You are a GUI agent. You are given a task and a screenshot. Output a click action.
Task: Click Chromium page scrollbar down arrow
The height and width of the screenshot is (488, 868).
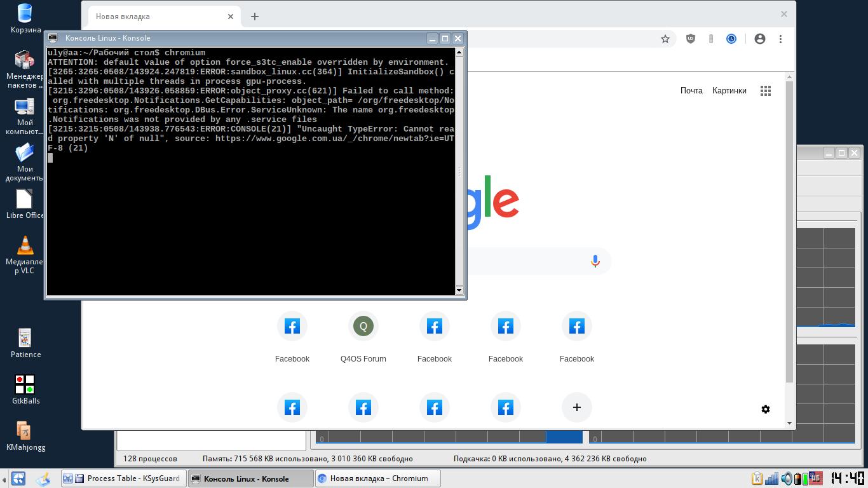[x=790, y=423]
